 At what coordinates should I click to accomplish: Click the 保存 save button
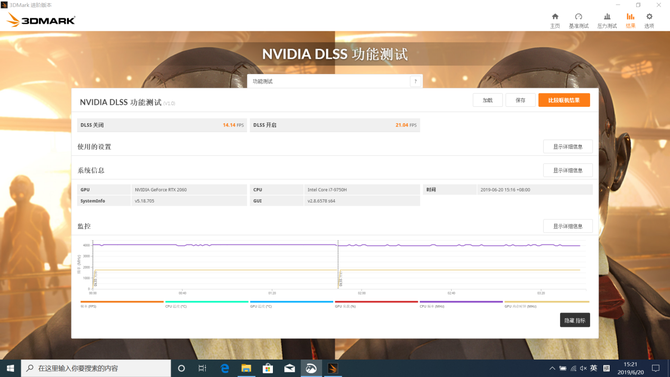[520, 100]
